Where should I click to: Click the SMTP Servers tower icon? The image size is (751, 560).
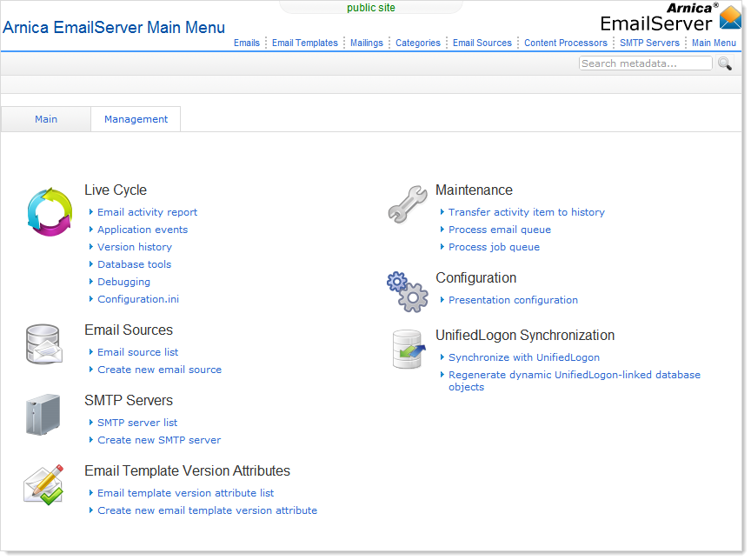click(43, 415)
